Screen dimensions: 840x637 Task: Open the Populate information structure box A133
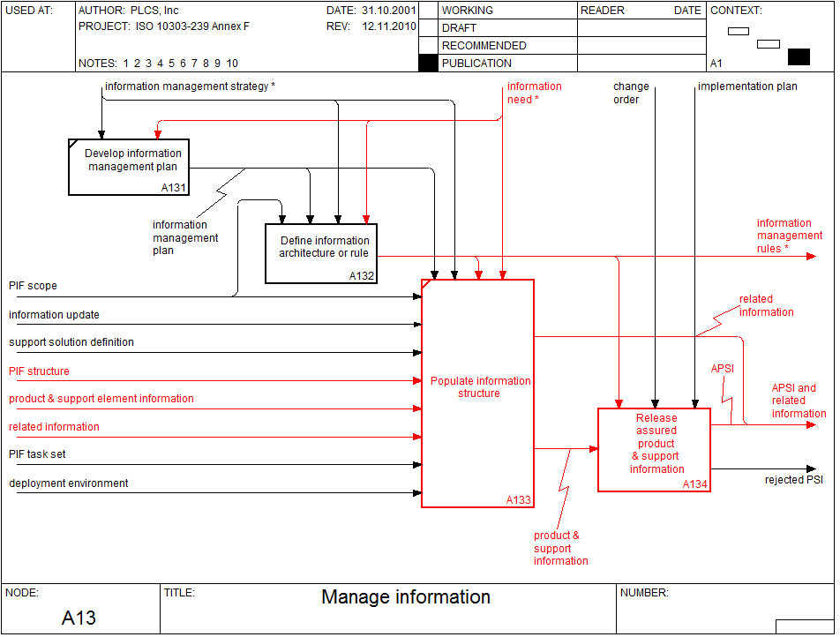click(477, 393)
